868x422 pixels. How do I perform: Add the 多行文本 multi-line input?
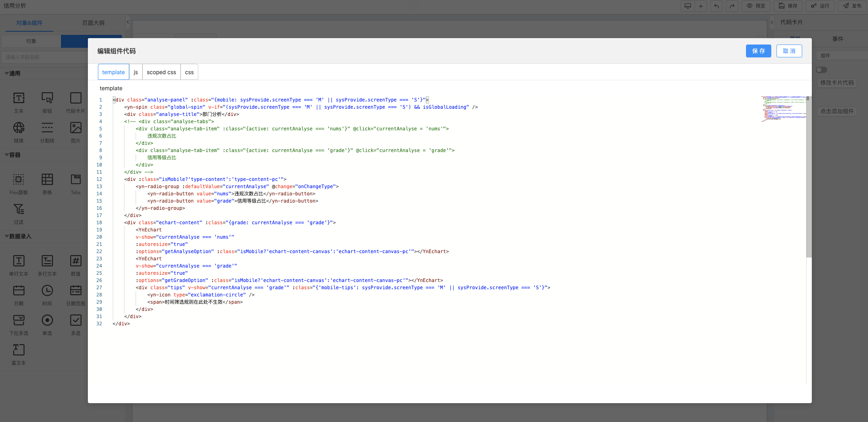click(x=47, y=266)
